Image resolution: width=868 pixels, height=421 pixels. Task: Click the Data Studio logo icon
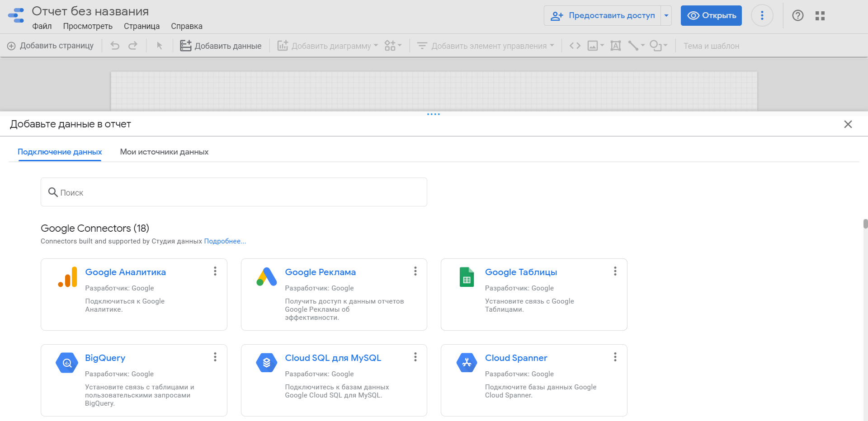(16, 15)
